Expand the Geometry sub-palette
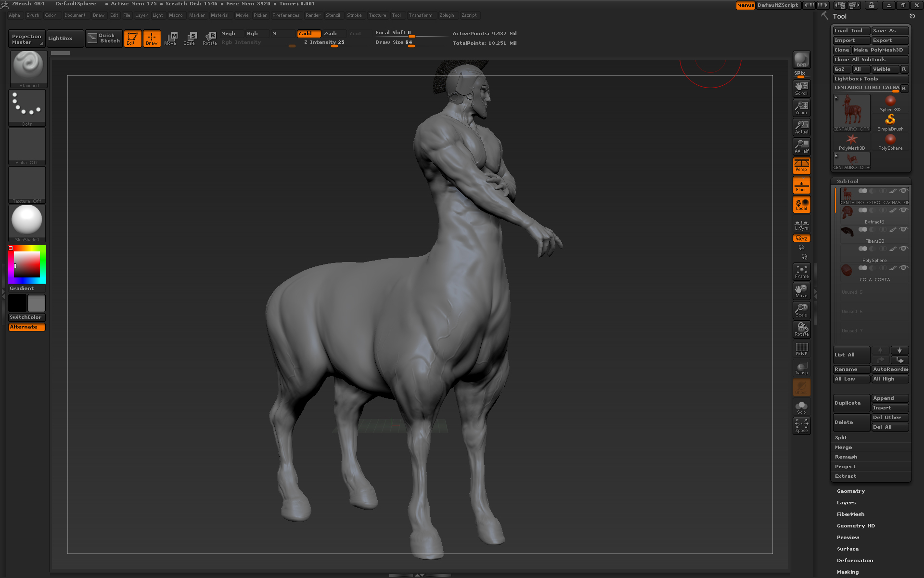 coord(850,491)
